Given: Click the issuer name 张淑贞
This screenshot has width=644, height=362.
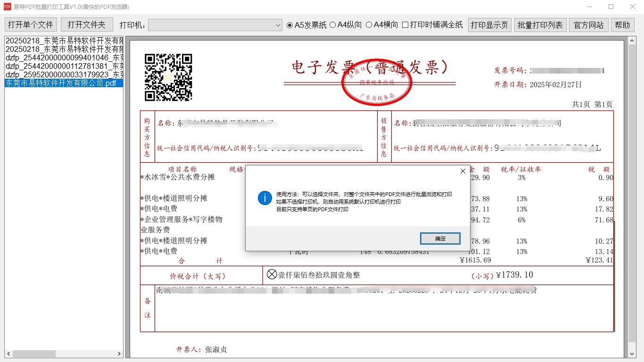Looking at the screenshot, I should click(216, 350).
